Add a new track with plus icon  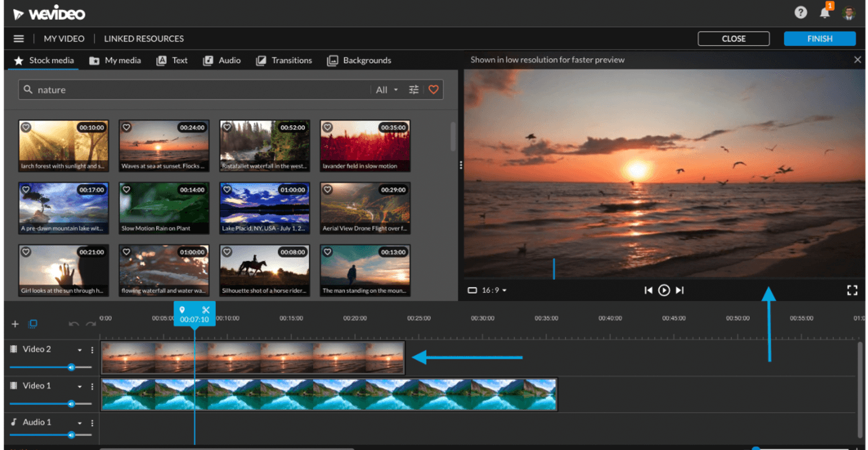[15, 324]
